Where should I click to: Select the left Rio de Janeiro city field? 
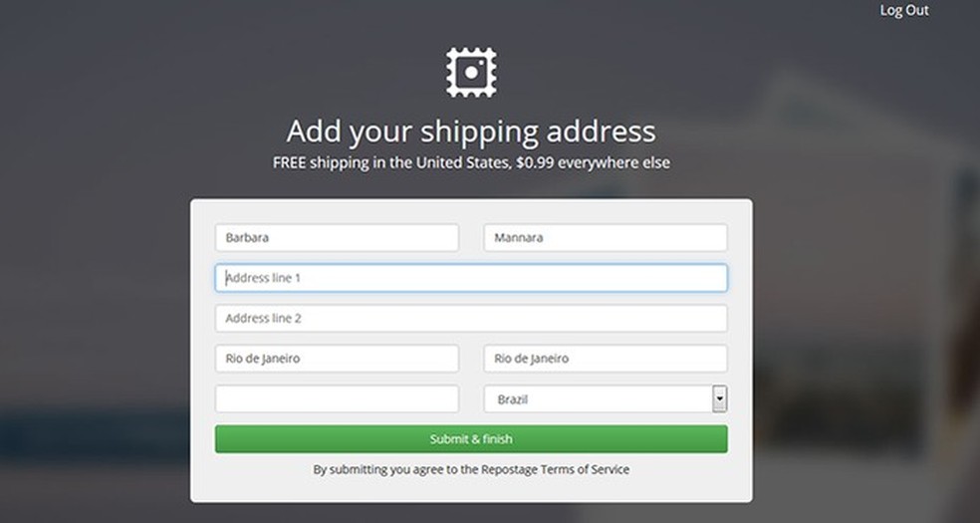[337, 359]
